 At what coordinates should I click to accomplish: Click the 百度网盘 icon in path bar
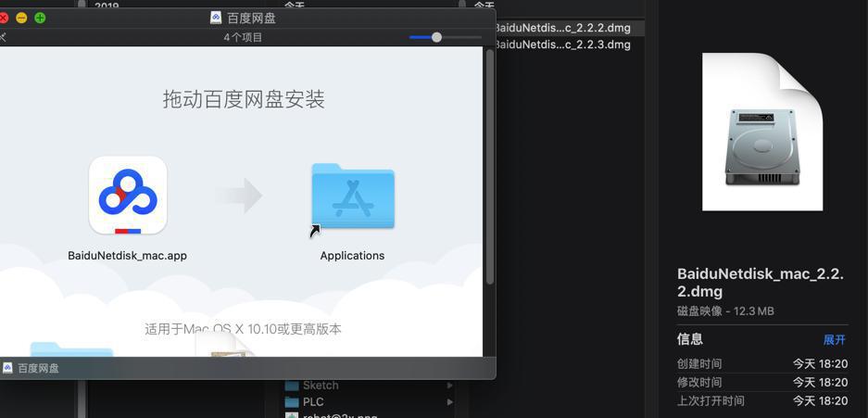click(7, 368)
